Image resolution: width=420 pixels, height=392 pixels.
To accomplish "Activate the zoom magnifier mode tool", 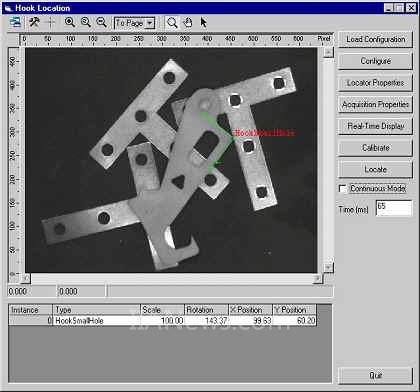I will coord(172,23).
